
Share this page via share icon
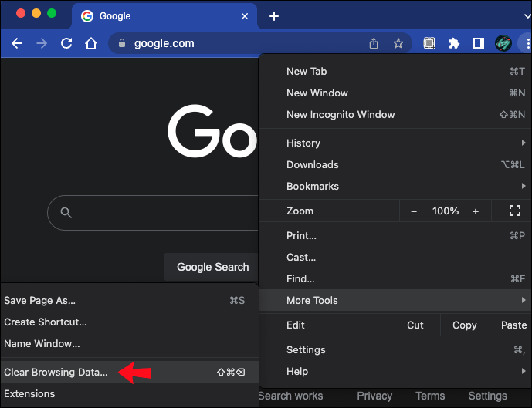(374, 43)
